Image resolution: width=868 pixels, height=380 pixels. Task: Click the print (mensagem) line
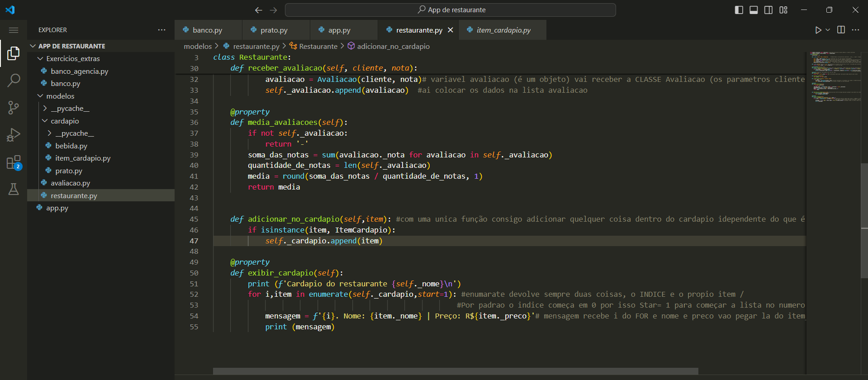coord(299,327)
